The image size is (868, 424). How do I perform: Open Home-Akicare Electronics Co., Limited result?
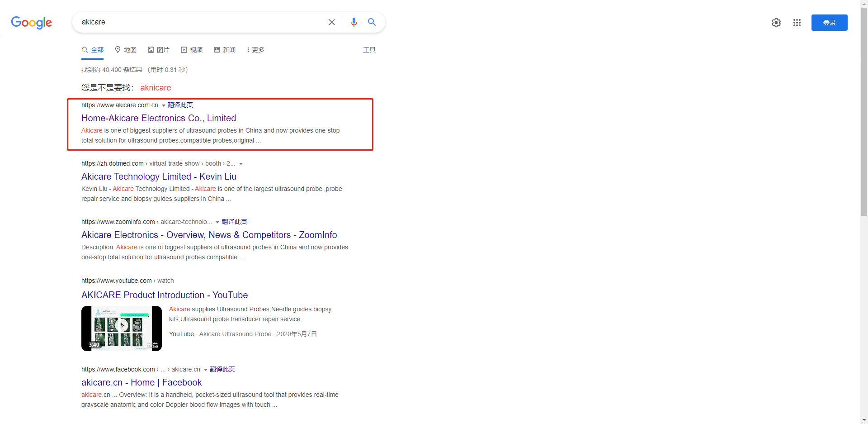click(x=159, y=118)
